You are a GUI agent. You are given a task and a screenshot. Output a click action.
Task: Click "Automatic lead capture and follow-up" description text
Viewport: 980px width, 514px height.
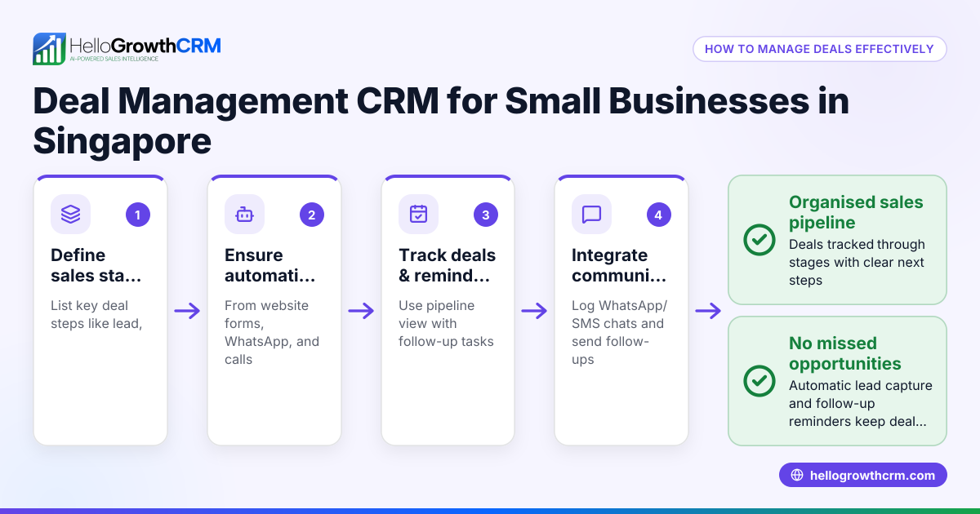861,403
